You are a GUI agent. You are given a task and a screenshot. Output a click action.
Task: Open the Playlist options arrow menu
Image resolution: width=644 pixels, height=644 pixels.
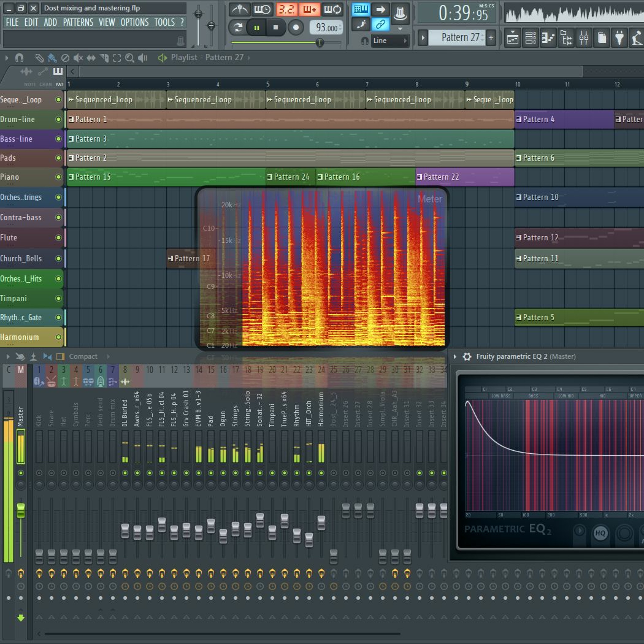coord(7,58)
